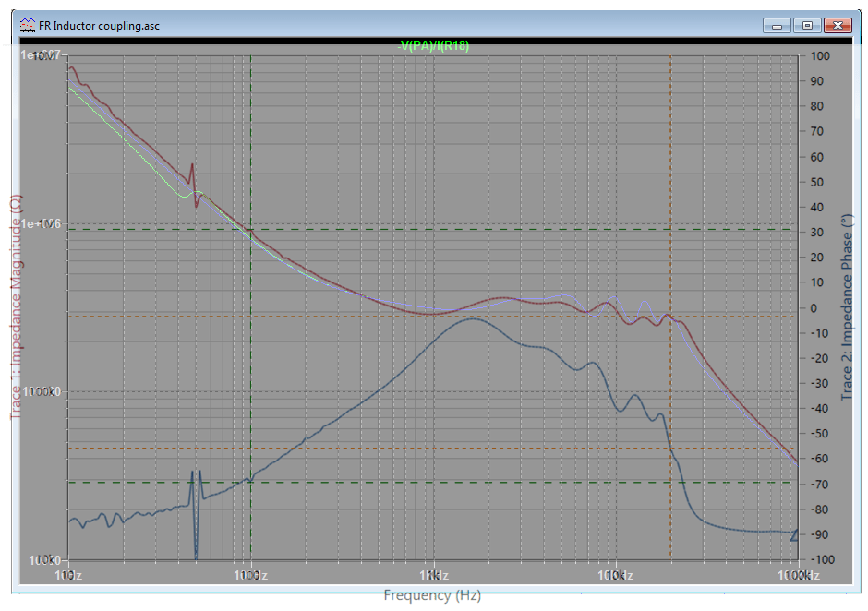Click the right axis value 0
The image size is (868, 611).
(x=814, y=308)
